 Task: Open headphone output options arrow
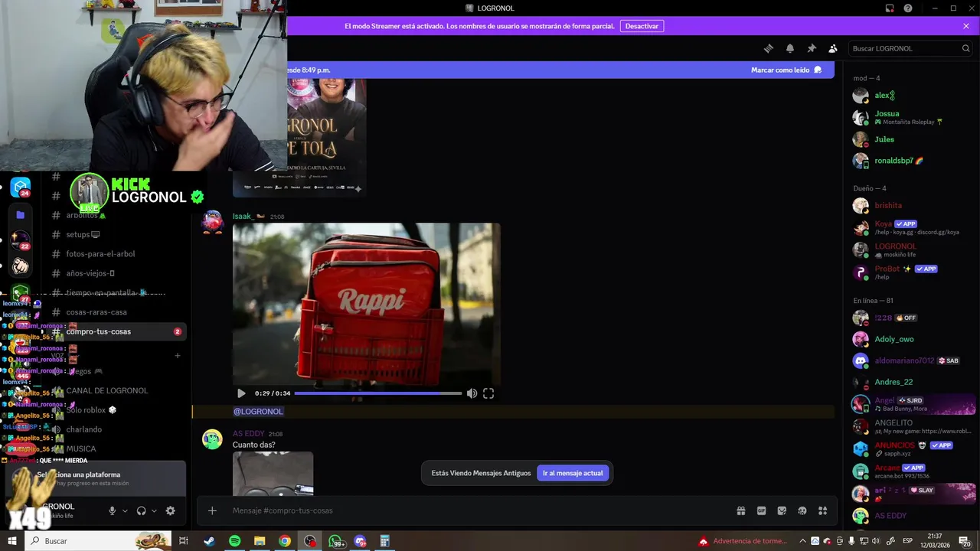(154, 510)
